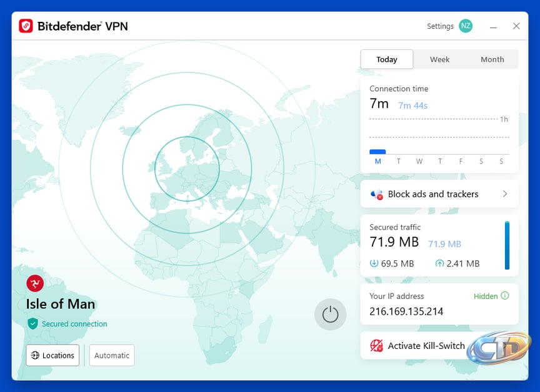This screenshot has width=540, height=392.
Task: Click the 71.9 MB secured traffic total
Action: [394, 242]
